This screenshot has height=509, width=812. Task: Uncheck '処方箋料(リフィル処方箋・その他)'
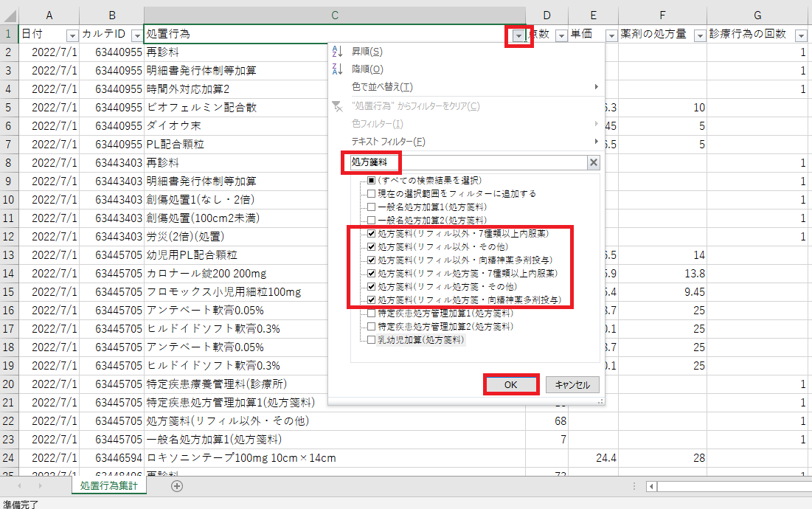371,287
